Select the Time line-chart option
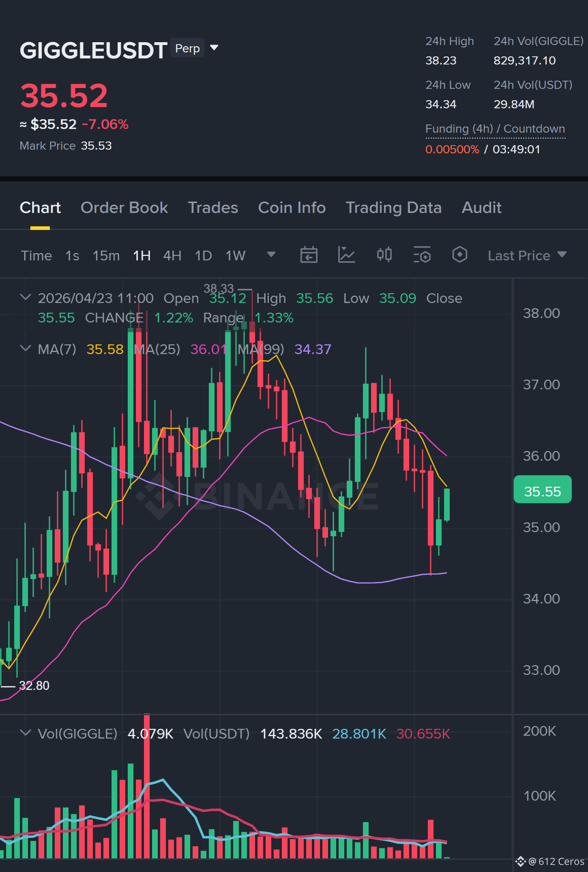This screenshot has width=588, height=872. [36, 256]
